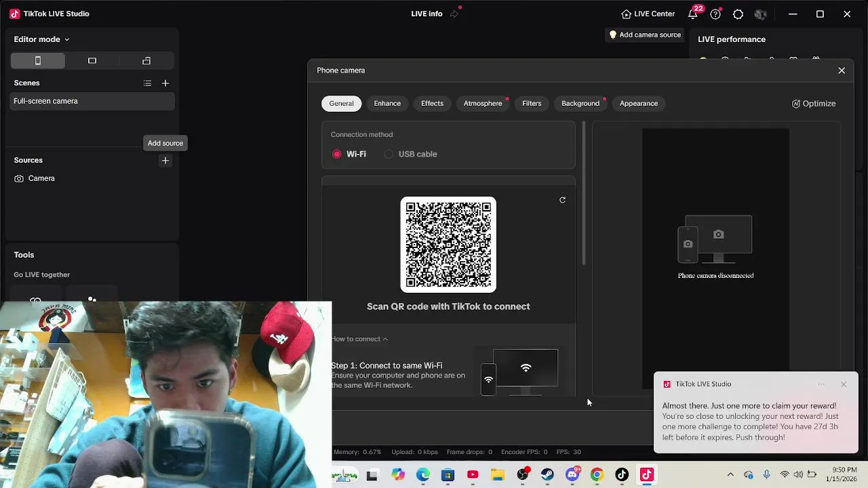Viewport: 868px width, 488px height.
Task: Open the scenes list icon beside Scenes
Action: 147,83
